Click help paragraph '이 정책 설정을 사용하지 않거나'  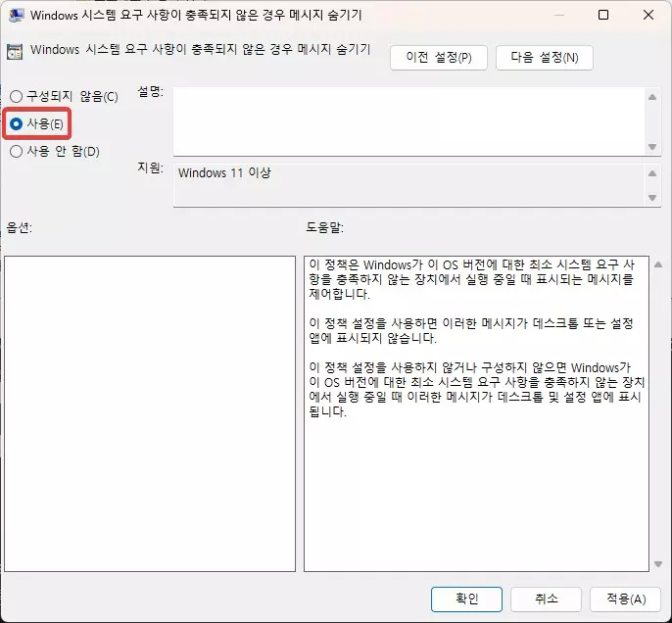[476, 390]
